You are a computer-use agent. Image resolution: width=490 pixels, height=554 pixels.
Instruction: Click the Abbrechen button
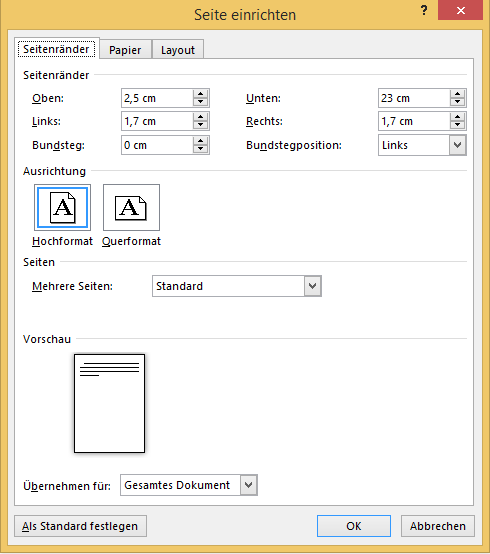point(438,526)
